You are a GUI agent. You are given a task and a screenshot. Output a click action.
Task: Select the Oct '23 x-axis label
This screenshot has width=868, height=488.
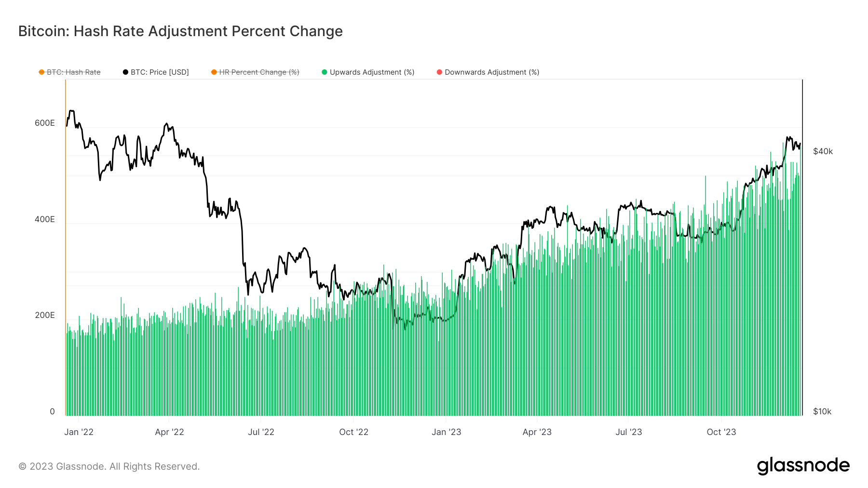point(721,432)
